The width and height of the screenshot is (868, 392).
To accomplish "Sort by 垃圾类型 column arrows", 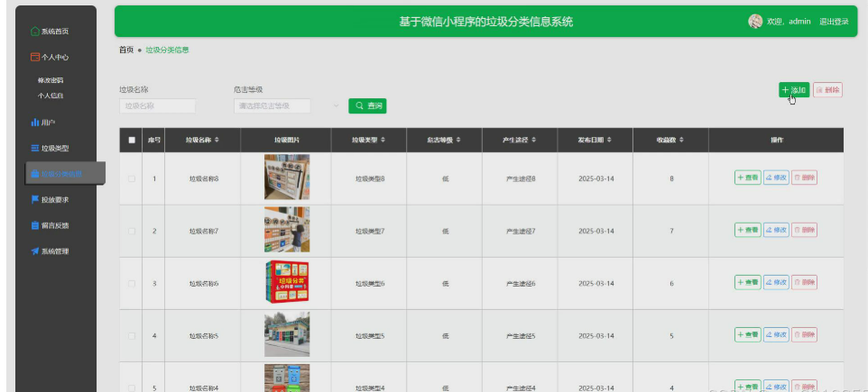I will point(383,141).
